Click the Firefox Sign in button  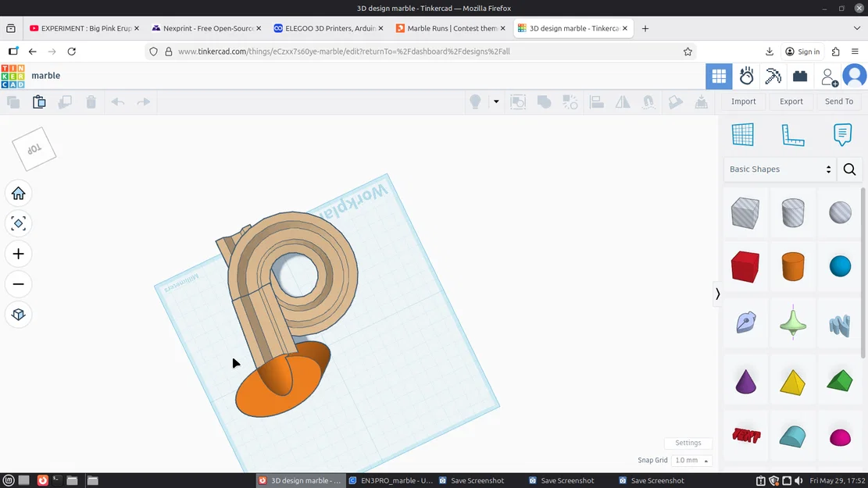point(802,52)
